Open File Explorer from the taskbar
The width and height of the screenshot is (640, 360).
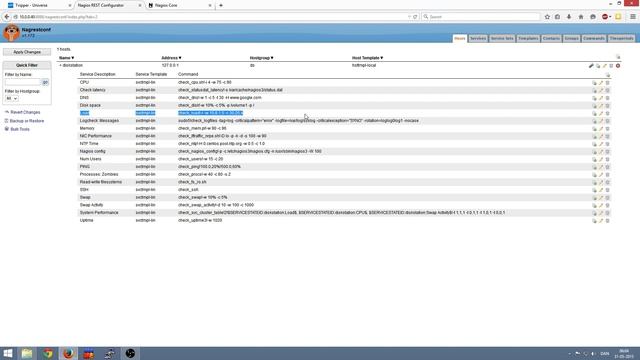(x=27, y=353)
